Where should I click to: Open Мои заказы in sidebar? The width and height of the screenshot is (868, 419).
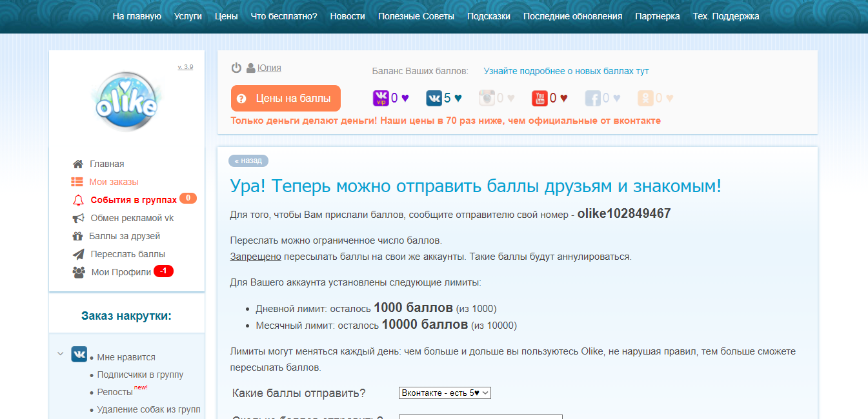[x=114, y=182]
